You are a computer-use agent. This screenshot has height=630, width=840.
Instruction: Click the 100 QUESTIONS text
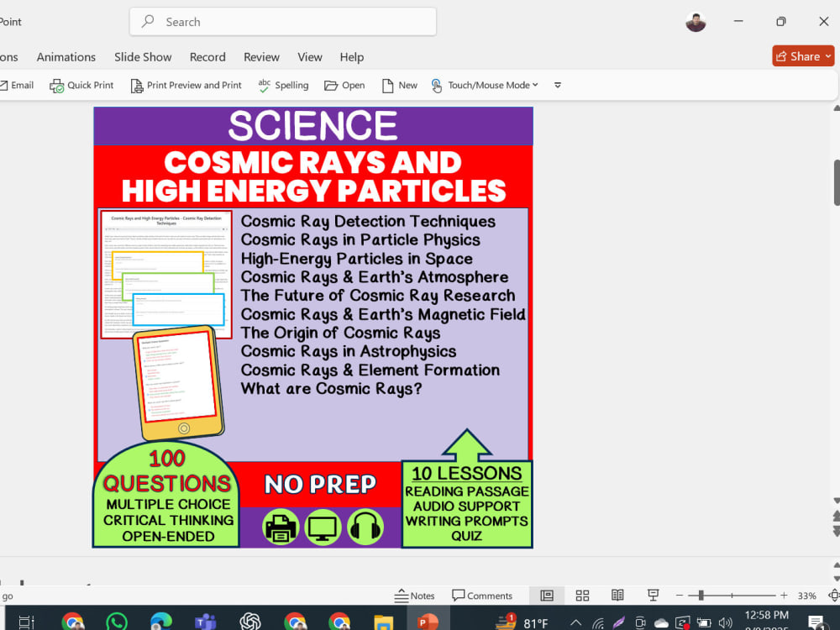[166, 471]
